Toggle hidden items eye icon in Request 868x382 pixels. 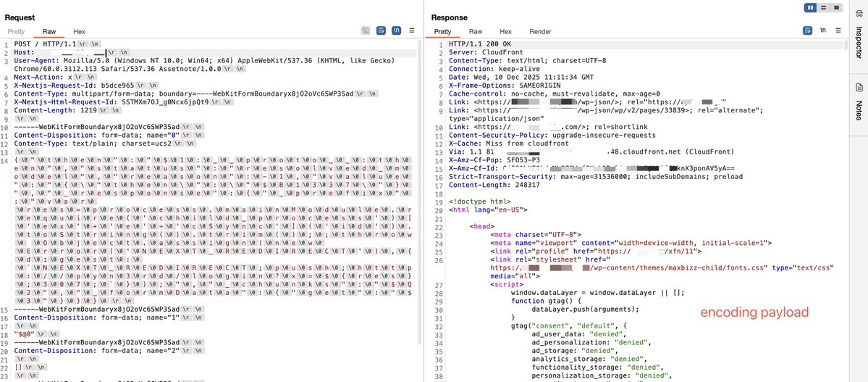pos(366,30)
